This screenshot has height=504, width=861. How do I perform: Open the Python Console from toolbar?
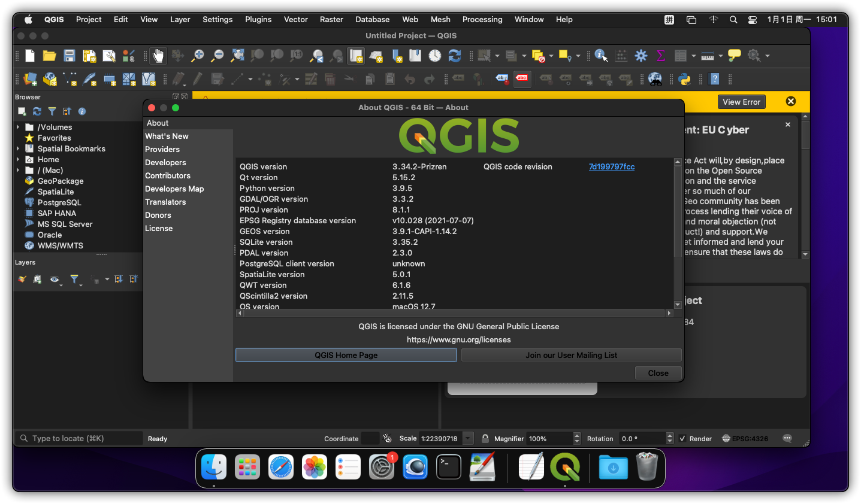(684, 79)
